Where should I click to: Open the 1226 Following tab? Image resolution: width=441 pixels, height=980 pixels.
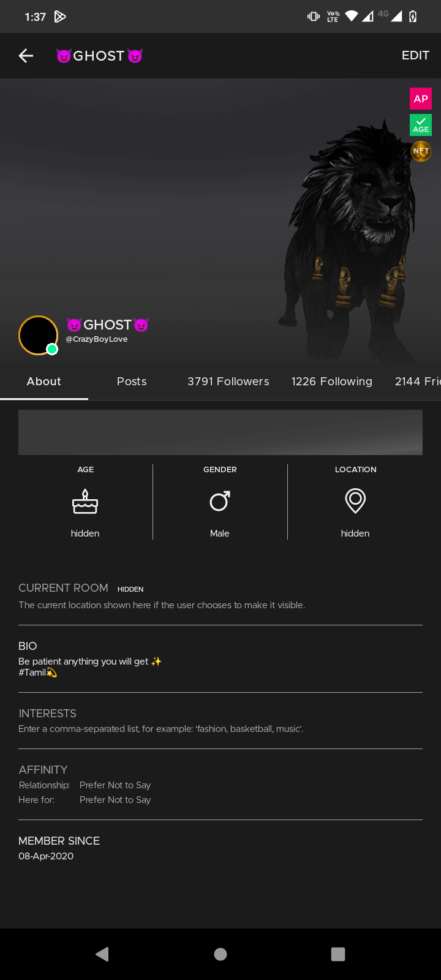332,382
